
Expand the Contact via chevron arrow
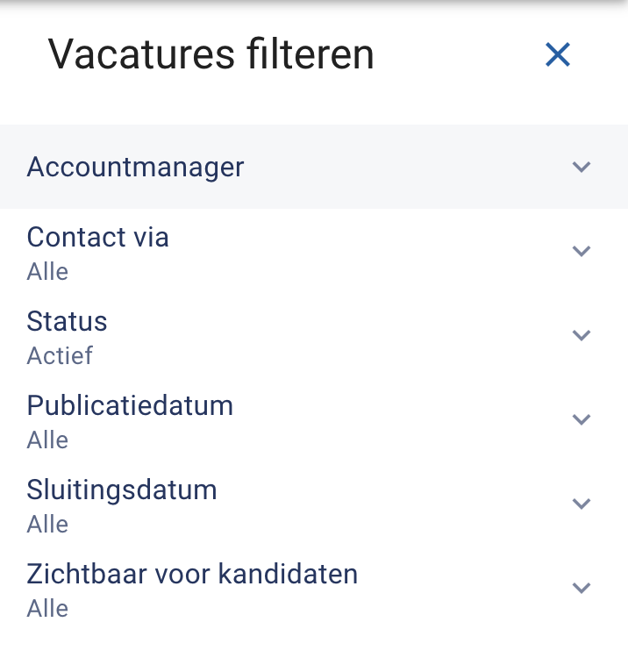click(582, 251)
